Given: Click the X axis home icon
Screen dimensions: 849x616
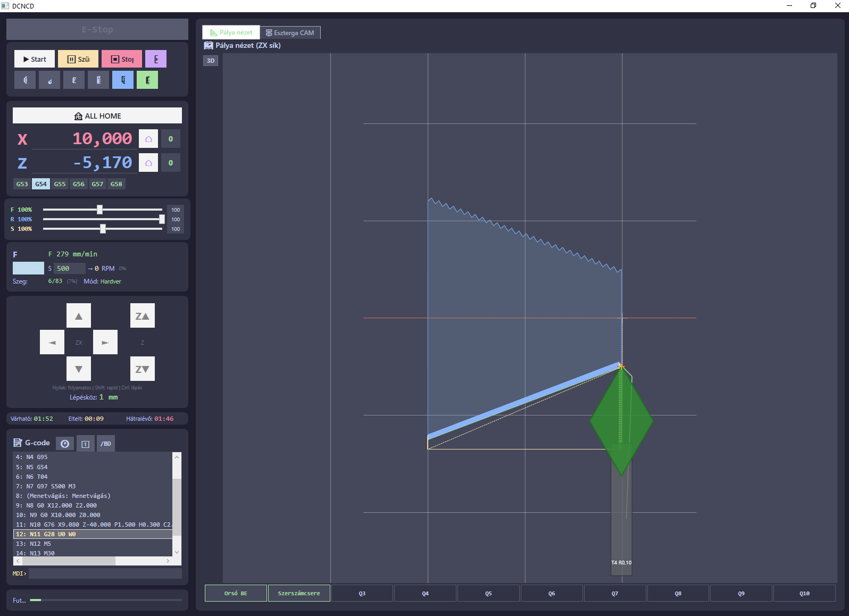Looking at the screenshot, I should [x=148, y=139].
